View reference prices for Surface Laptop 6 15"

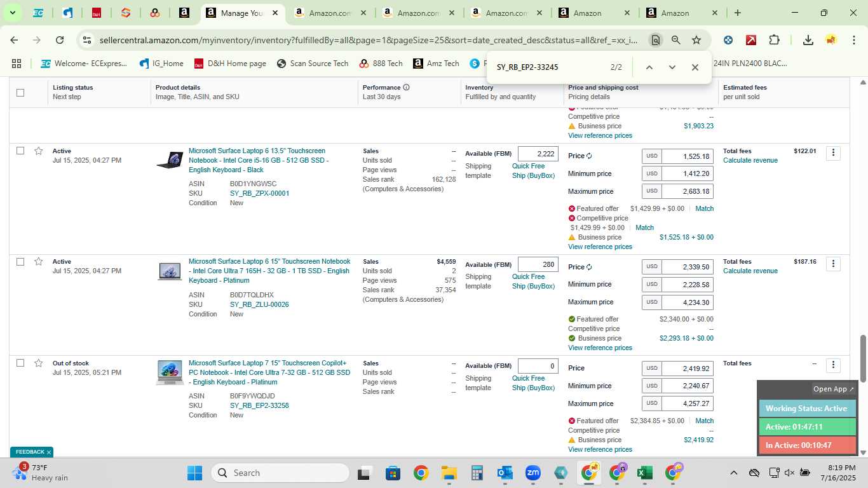click(x=600, y=348)
